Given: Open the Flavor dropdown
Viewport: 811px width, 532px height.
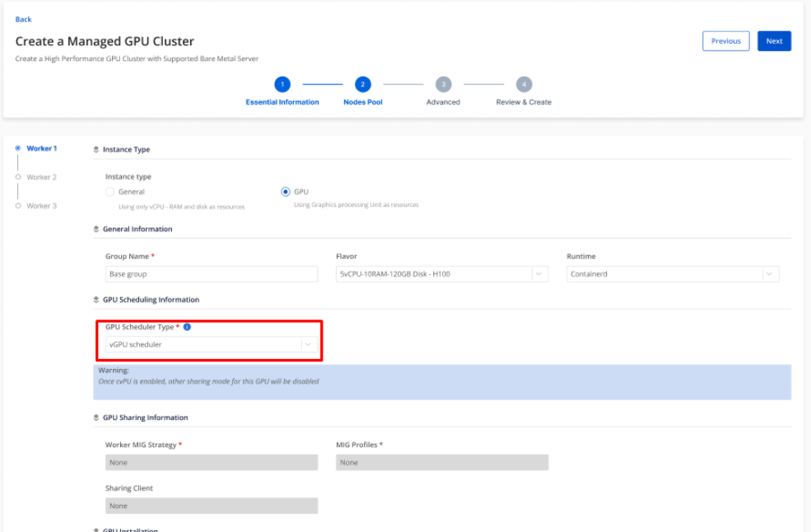Looking at the screenshot, I should (441, 274).
